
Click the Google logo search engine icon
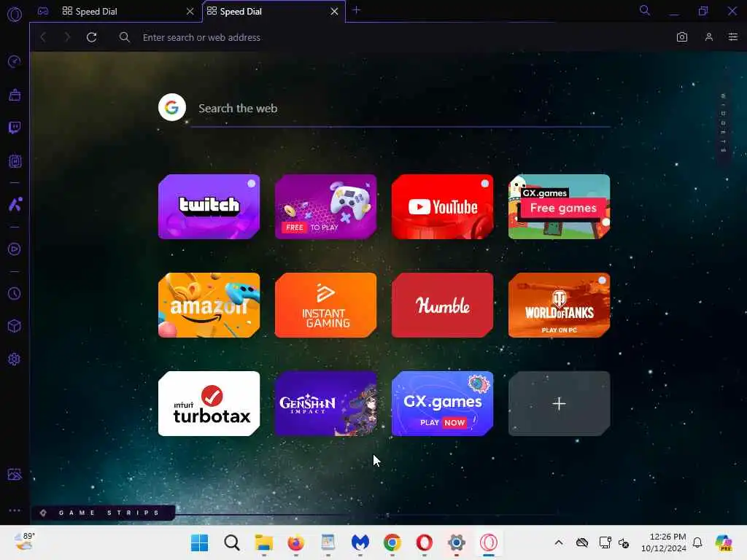(172, 107)
